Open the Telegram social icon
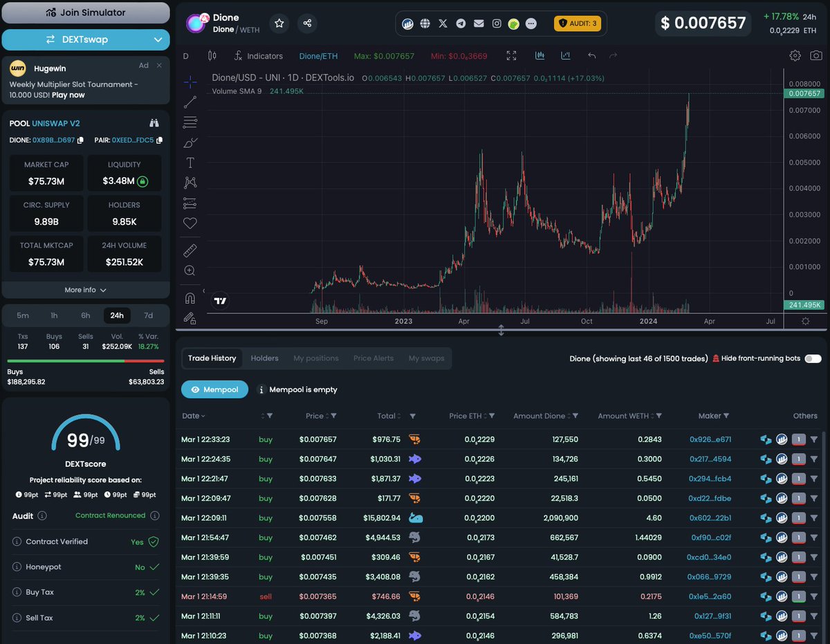 (x=461, y=24)
